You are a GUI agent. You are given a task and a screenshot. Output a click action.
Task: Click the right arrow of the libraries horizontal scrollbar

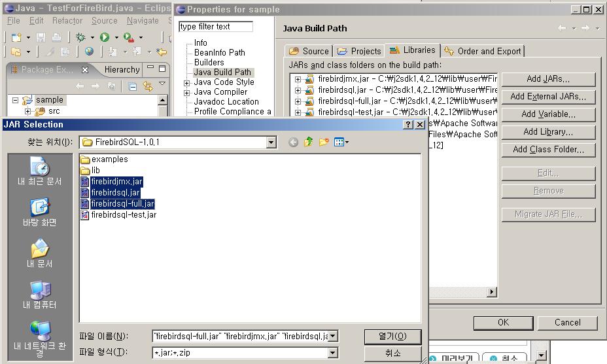(x=492, y=291)
